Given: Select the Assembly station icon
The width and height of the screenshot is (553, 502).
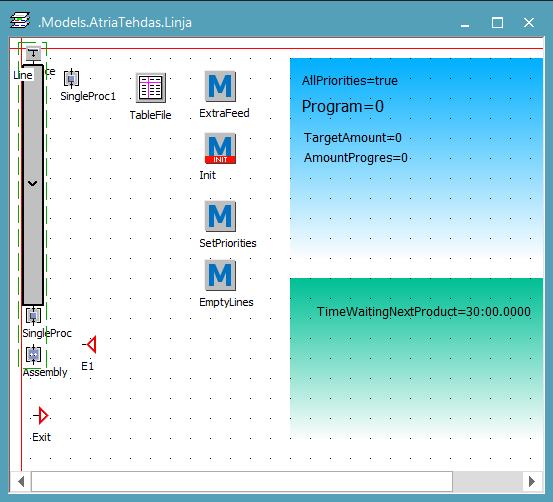Looking at the screenshot, I should (x=34, y=355).
